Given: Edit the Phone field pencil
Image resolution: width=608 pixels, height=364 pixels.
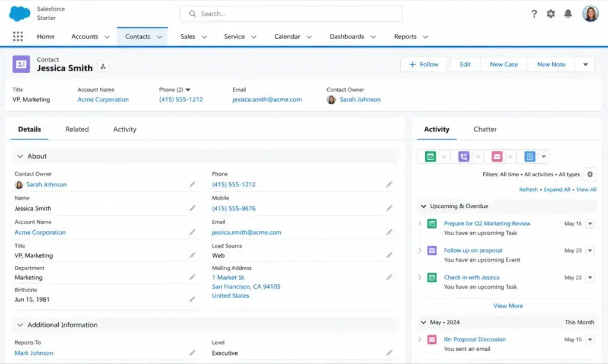Looking at the screenshot, I should pos(389,185).
